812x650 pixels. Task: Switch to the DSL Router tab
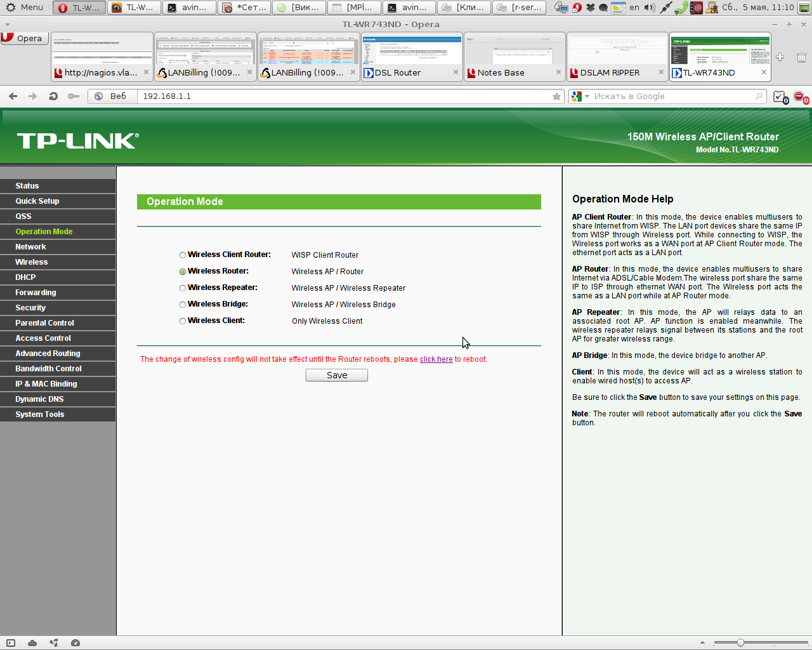(x=412, y=57)
